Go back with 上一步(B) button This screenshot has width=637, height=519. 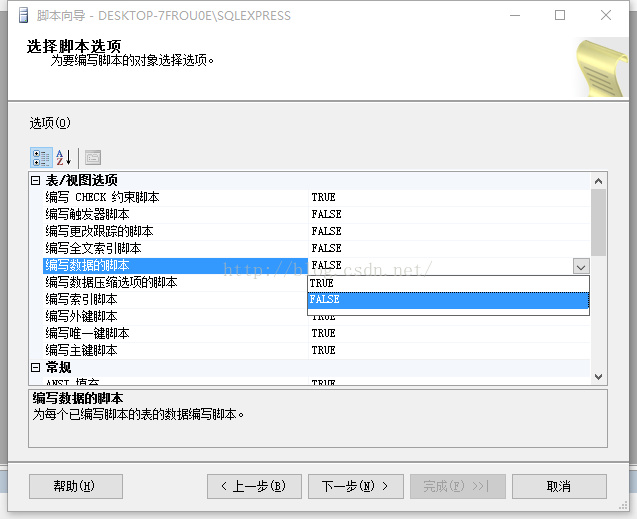pos(254,486)
